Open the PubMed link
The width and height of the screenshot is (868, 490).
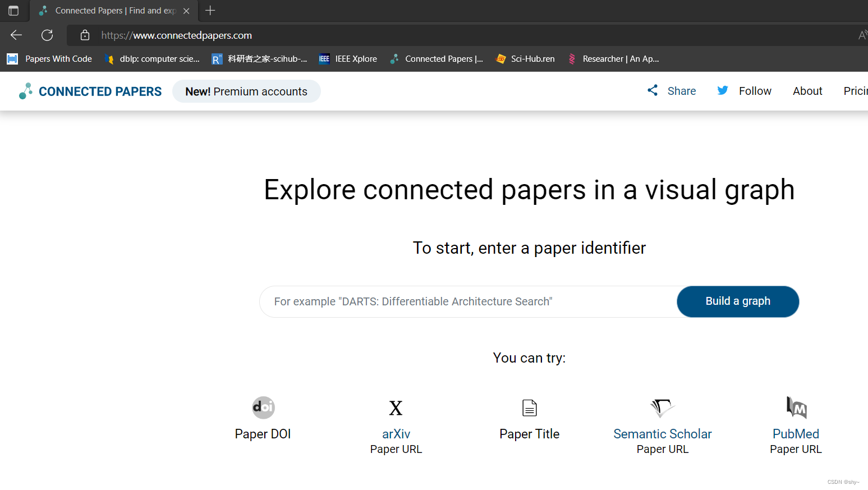click(796, 434)
